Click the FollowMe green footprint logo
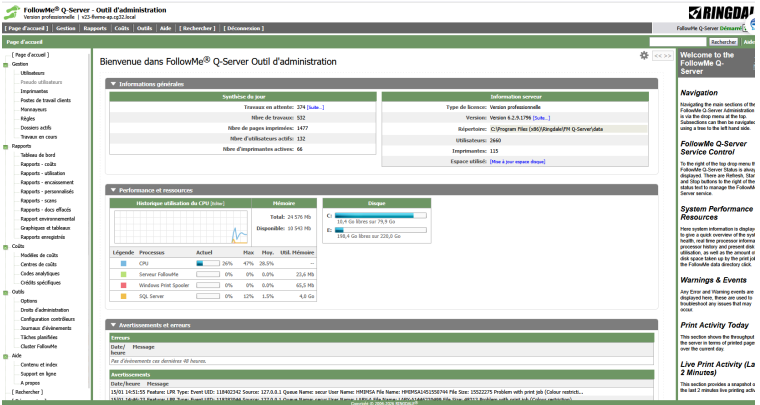This screenshot has width=760, height=405. (x=12, y=13)
